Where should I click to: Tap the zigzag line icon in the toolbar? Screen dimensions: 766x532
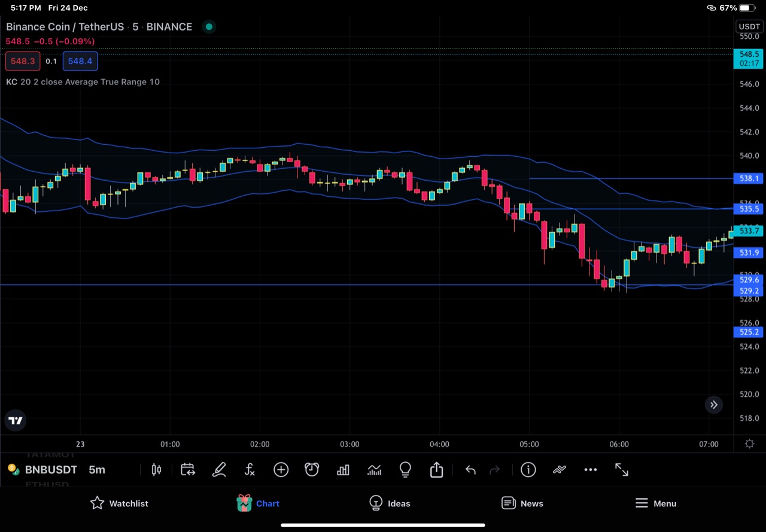point(559,470)
